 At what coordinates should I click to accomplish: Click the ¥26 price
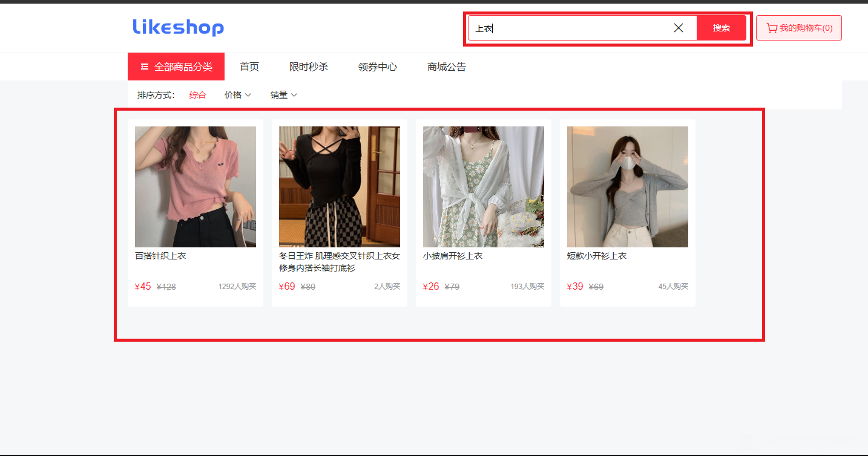click(431, 287)
